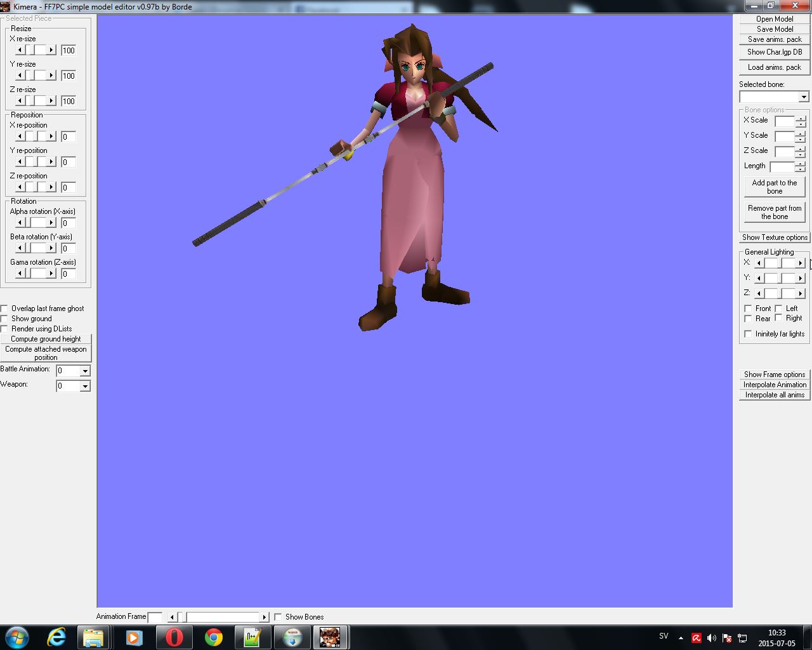Enable Rear lighting checkbox
Viewport: 812px width, 650px height.
(748, 319)
